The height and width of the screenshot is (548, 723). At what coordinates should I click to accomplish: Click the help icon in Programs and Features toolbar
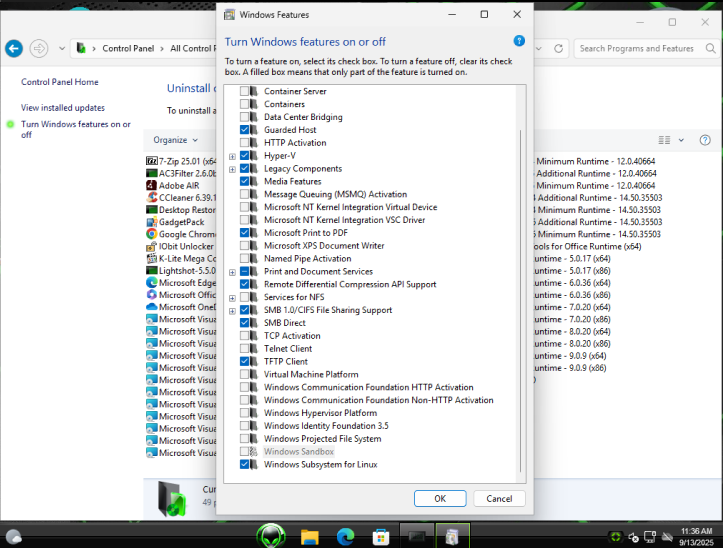pyautogui.click(x=705, y=140)
